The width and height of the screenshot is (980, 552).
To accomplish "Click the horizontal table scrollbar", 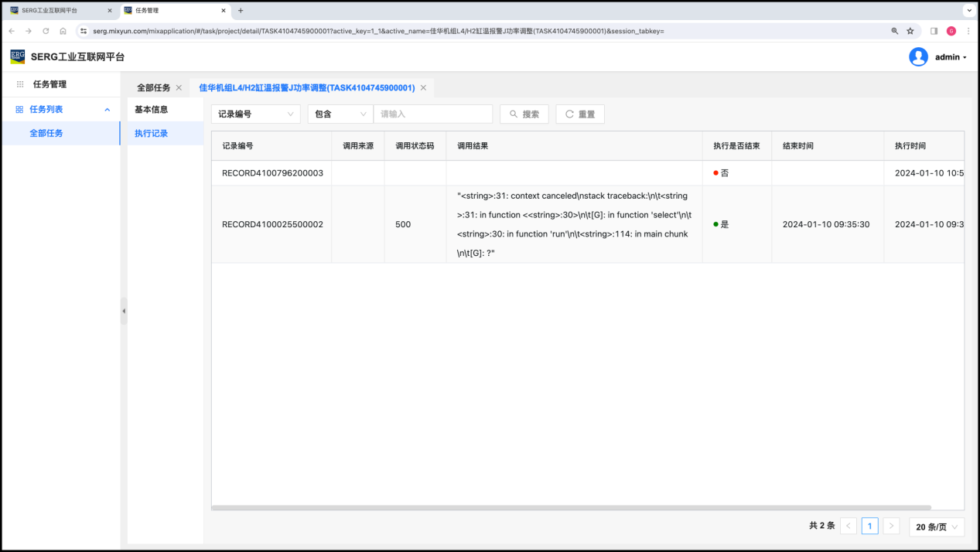I will [571, 508].
